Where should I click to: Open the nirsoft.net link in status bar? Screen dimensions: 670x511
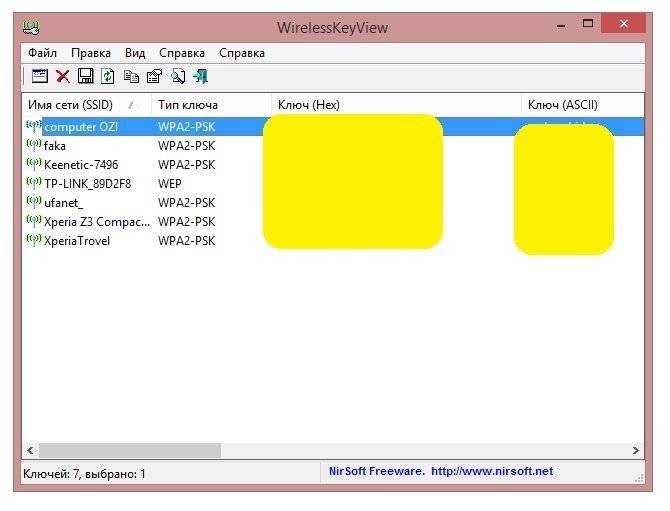click(x=492, y=471)
